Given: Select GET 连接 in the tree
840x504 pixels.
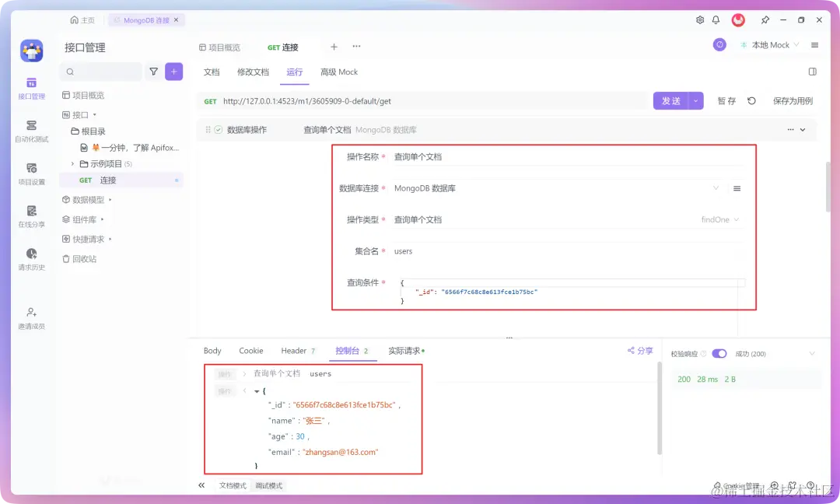Looking at the screenshot, I should point(121,180).
